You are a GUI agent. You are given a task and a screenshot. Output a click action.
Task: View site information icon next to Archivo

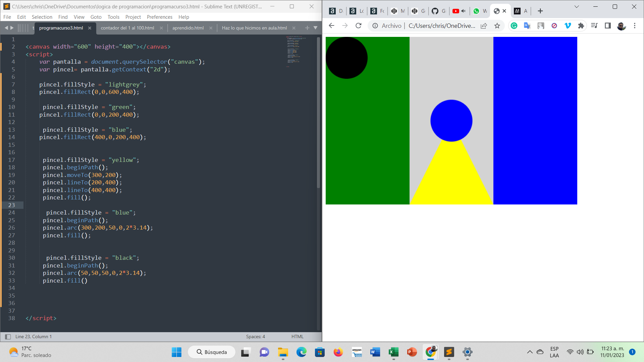click(375, 26)
